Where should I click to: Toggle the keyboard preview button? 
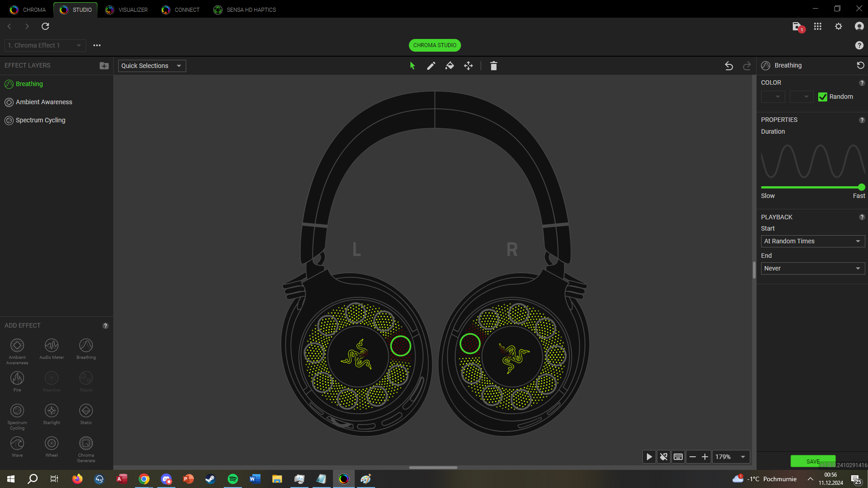point(678,457)
